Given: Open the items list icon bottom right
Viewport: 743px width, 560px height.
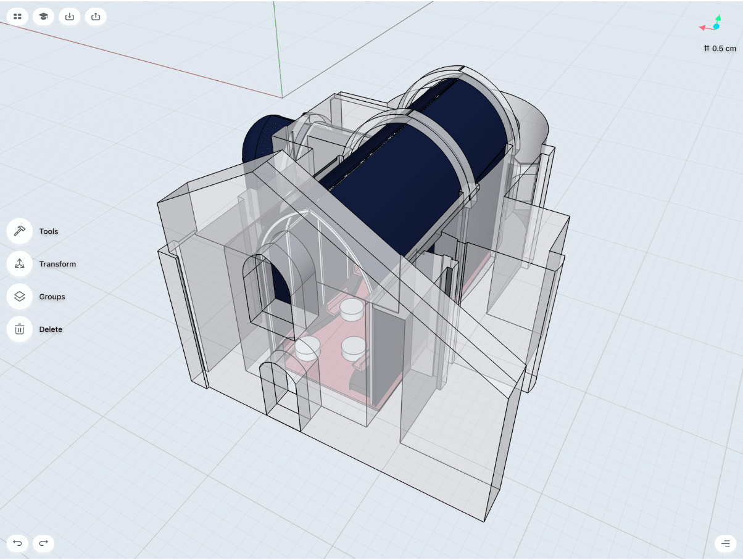Looking at the screenshot, I should click(725, 543).
